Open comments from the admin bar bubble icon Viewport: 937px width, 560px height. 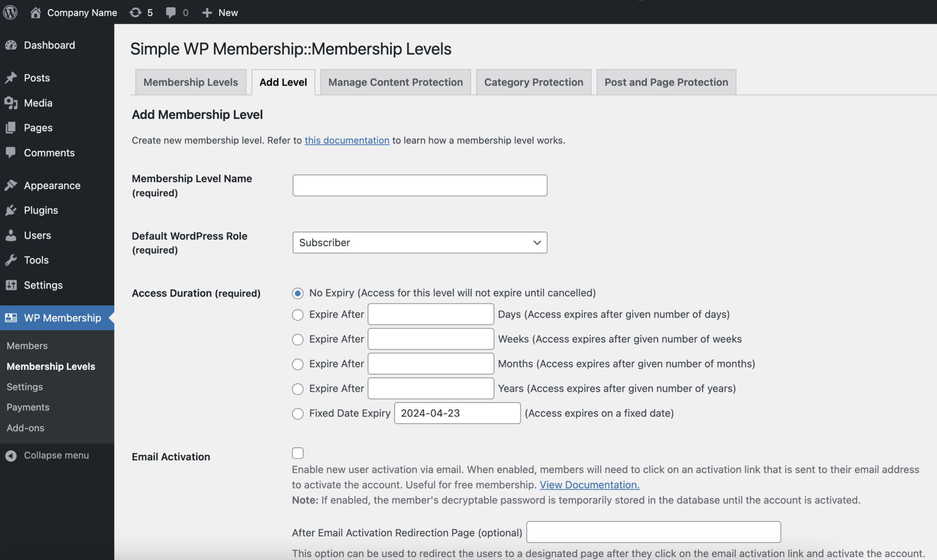point(171,12)
